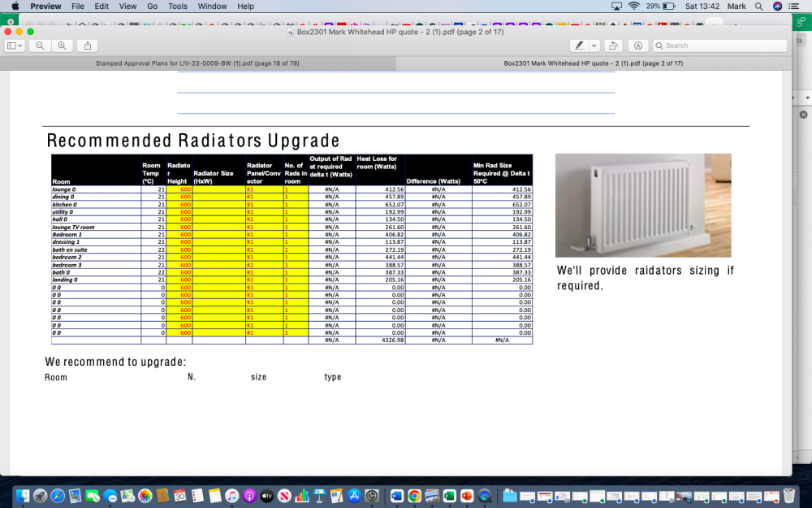
Task: Open Safari from the Dock
Action: pos(58,496)
